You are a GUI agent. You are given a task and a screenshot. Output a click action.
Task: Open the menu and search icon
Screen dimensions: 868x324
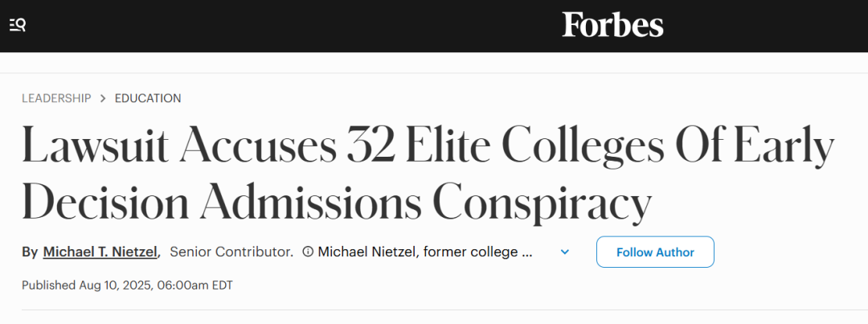[18, 25]
